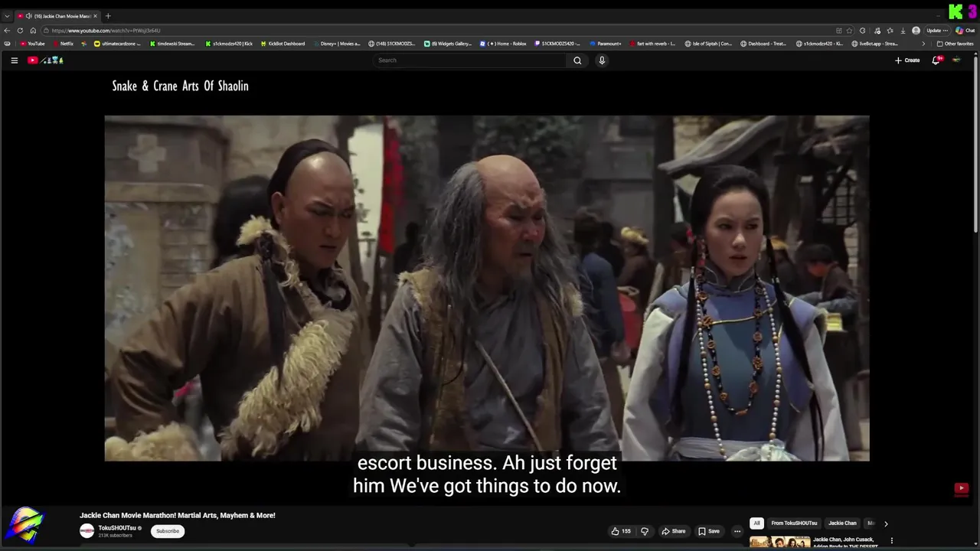The width and height of the screenshot is (980, 551).
Task: Open the Home - Roblox bookmark
Action: pyautogui.click(x=503, y=44)
